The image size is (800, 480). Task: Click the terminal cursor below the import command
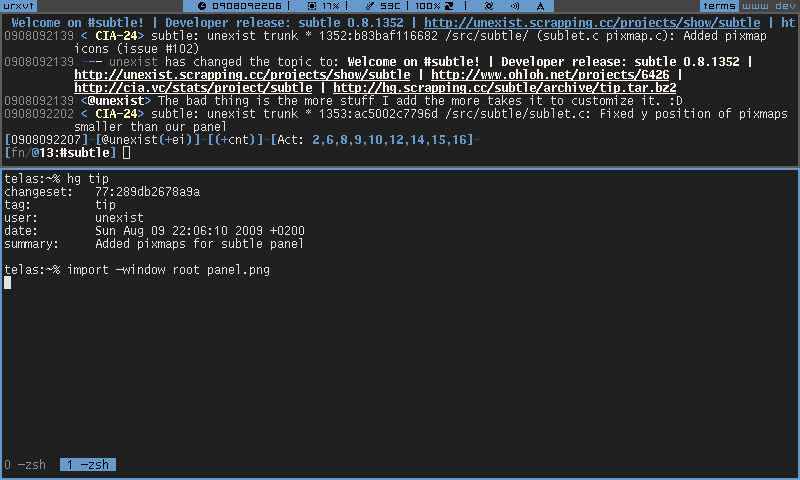pyautogui.click(x=8, y=283)
